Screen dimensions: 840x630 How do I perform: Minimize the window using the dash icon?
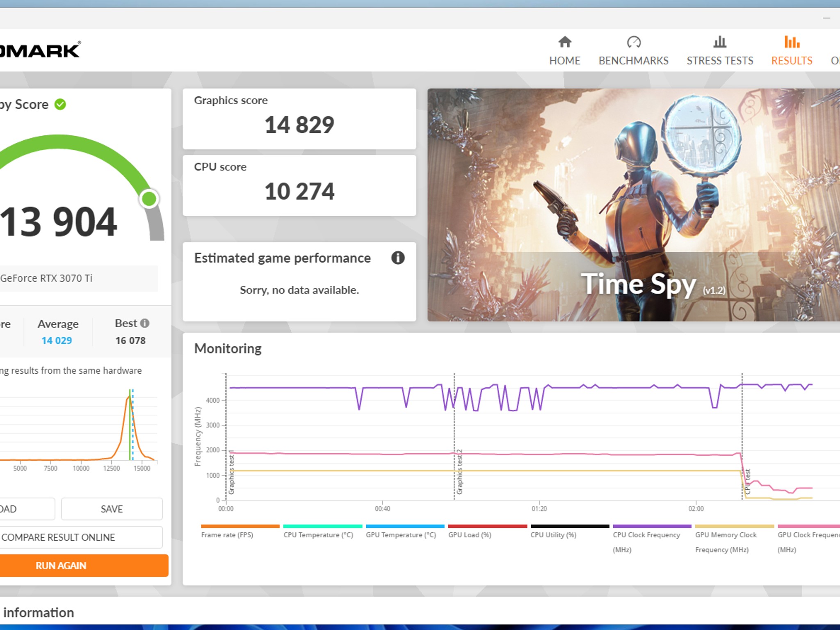click(826, 18)
